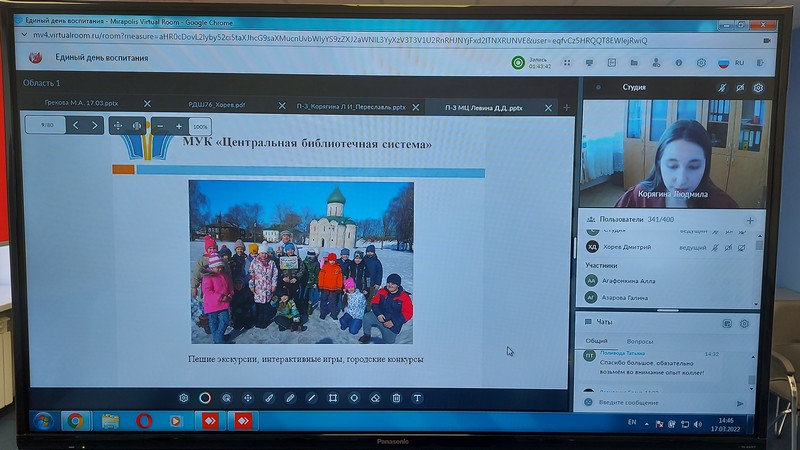The image size is (800, 450).
Task: Toggle microphone mute in Студия panel
Action: (x=722, y=88)
